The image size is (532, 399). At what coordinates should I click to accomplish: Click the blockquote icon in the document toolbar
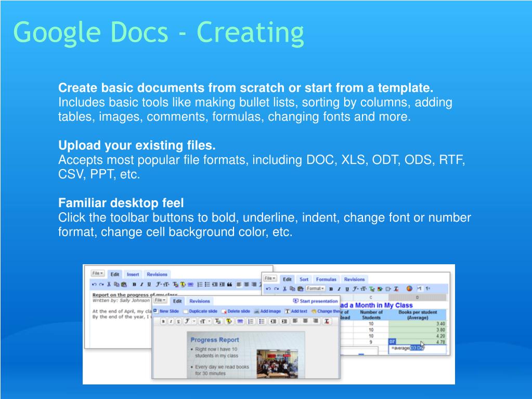tap(229, 285)
